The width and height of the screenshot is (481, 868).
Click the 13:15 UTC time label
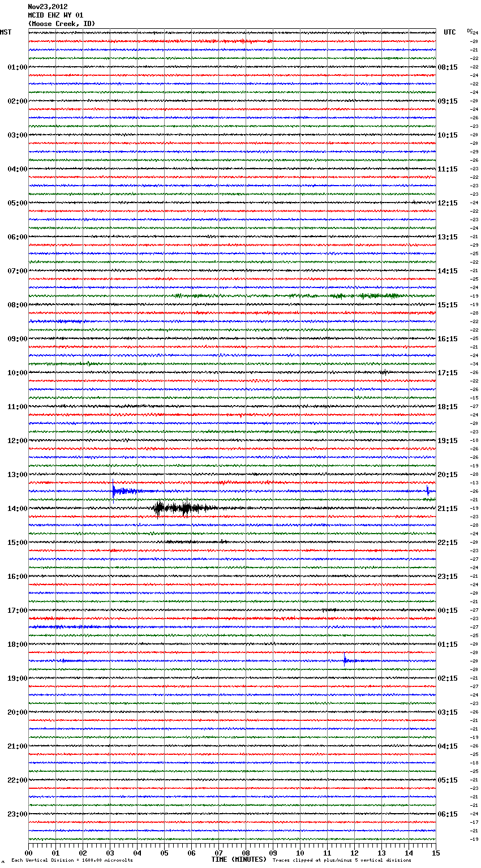coord(448,237)
